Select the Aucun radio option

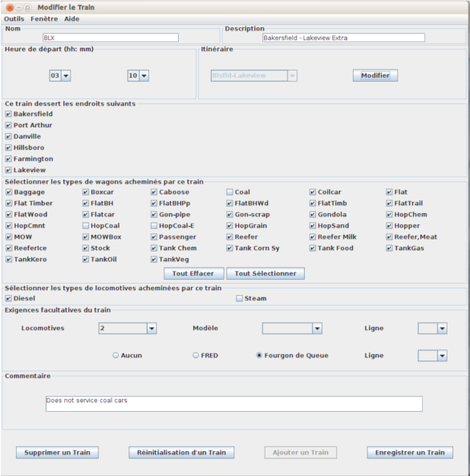point(115,355)
